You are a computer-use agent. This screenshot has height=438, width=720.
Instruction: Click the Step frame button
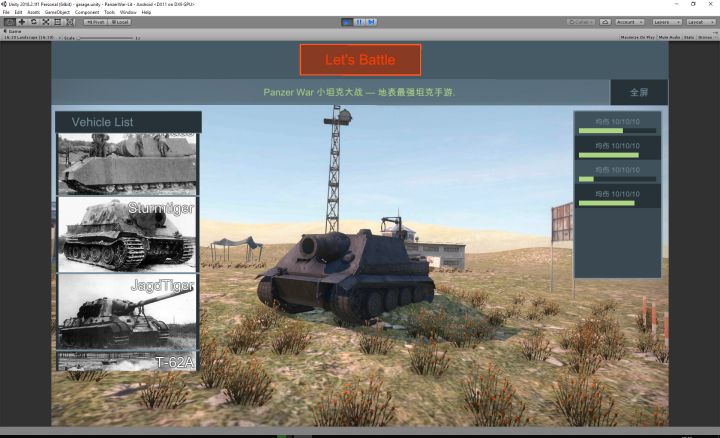[371, 22]
